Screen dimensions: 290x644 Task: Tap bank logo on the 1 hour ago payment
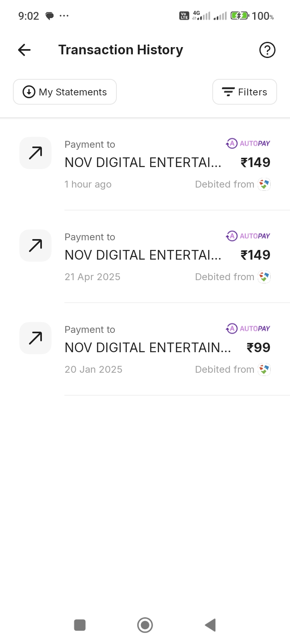point(264,184)
